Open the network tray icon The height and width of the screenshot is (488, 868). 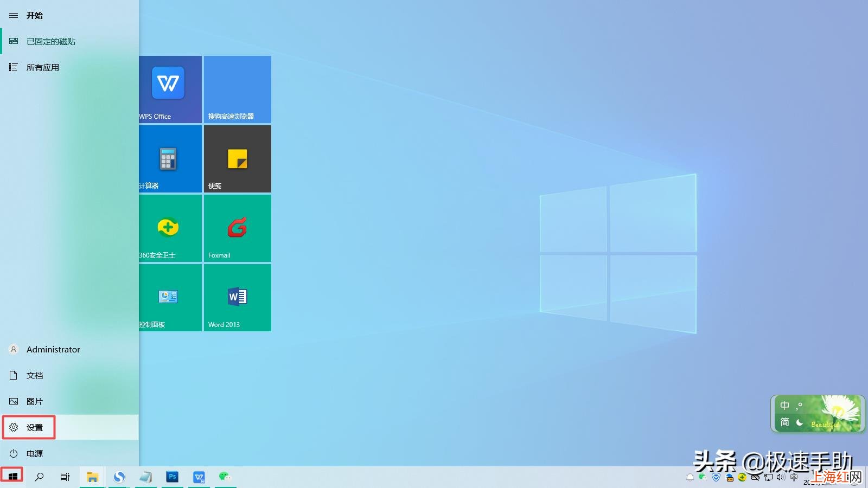pos(768,478)
